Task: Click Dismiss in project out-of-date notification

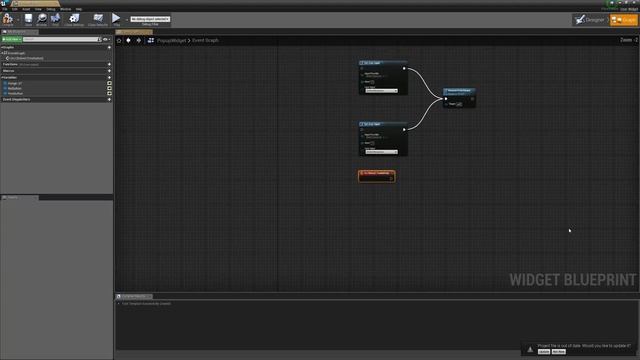Action: 558,352
